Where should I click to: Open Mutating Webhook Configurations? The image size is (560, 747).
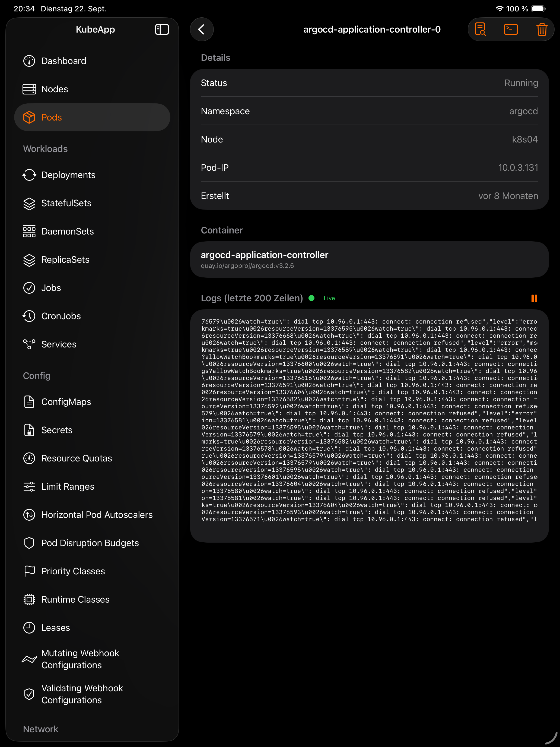92,659
